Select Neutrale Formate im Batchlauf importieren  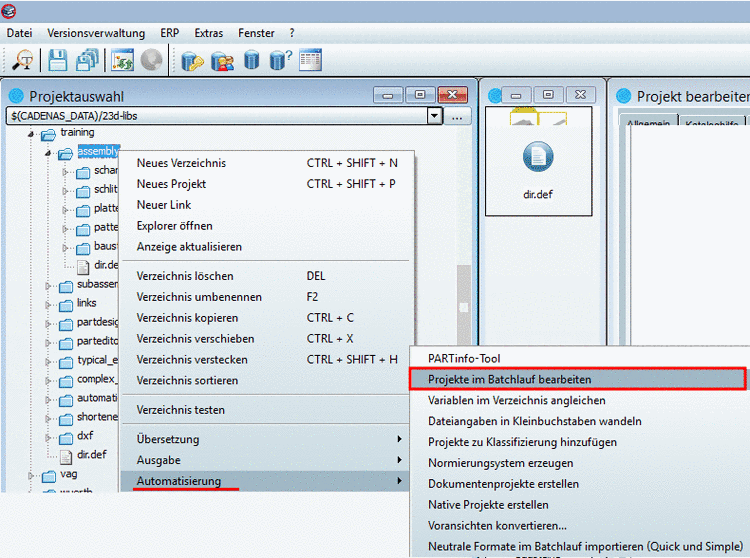tap(580, 547)
